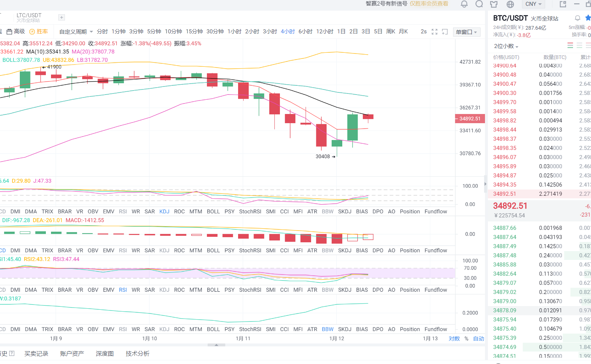Select the 1小时 timeframe
Screen dimensions: 591x364
(234, 32)
